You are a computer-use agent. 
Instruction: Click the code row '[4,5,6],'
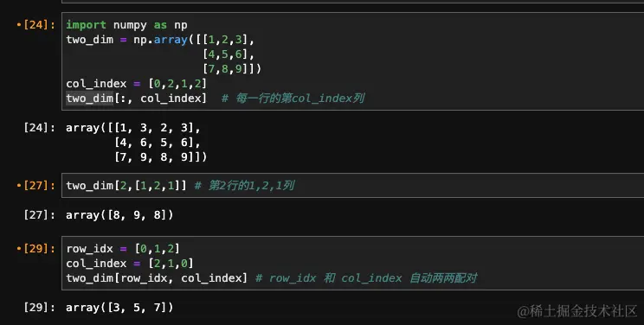pyautogui.click(x=229, y=54)
